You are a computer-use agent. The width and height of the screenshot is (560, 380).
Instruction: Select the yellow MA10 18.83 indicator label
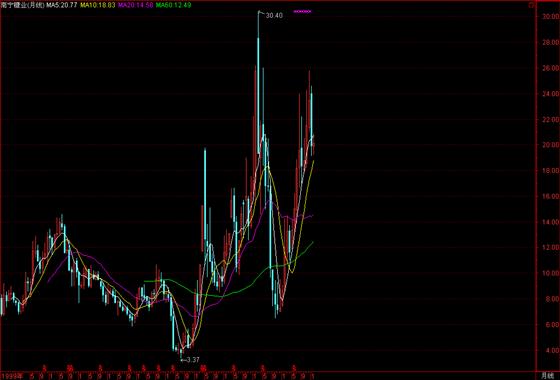(98, 5)
